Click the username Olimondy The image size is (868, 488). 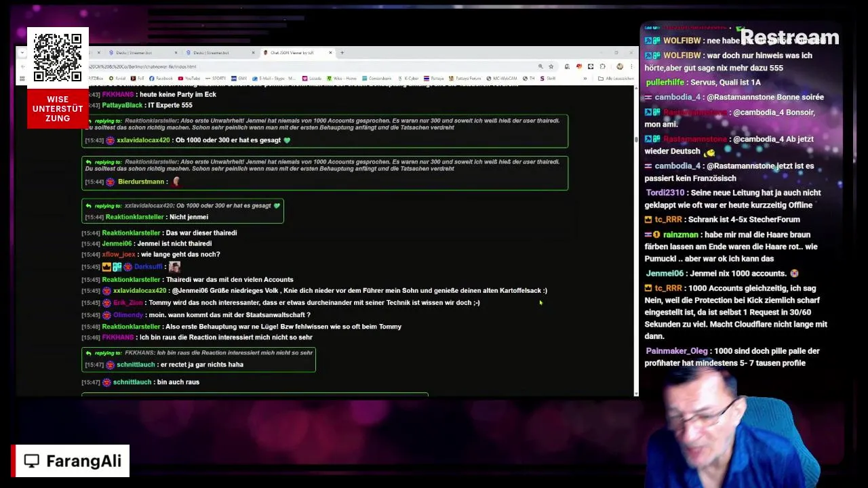(x=128, y=315)
